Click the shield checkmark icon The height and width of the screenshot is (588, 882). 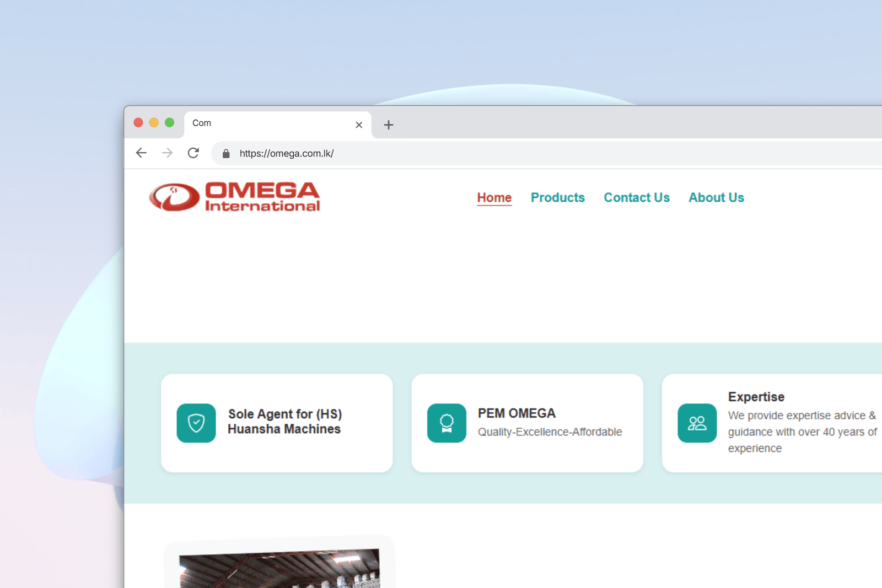click(196, 423)
